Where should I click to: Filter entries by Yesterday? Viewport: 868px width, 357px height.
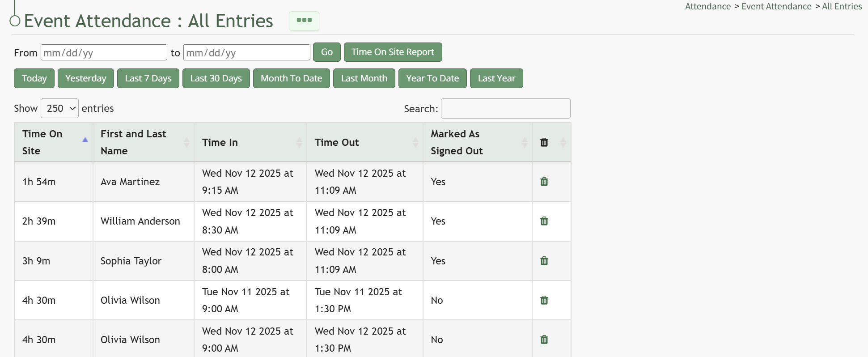[x=86, y=78]
